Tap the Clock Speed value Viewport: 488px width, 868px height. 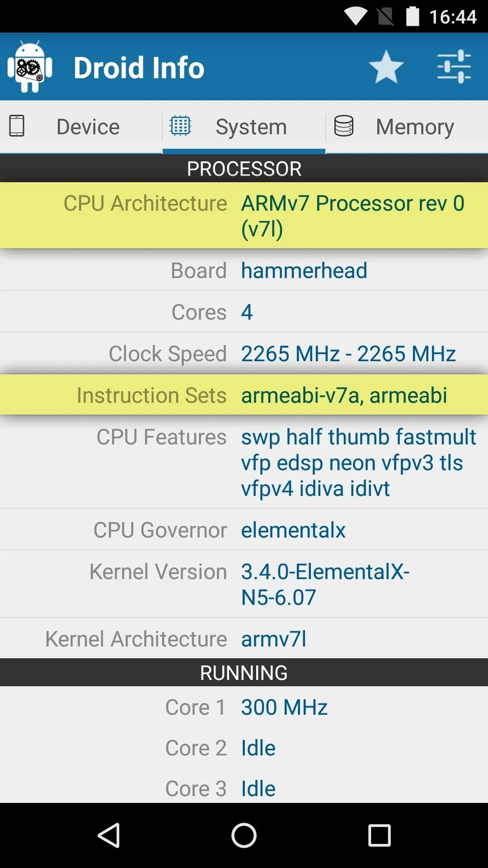coord(348,354)
